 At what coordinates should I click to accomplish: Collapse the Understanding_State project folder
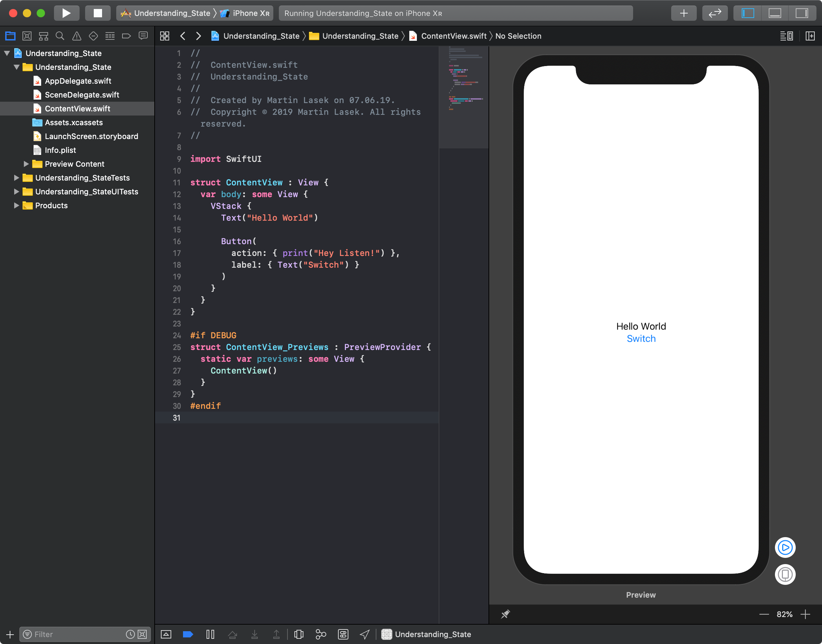tap(16, 67)
